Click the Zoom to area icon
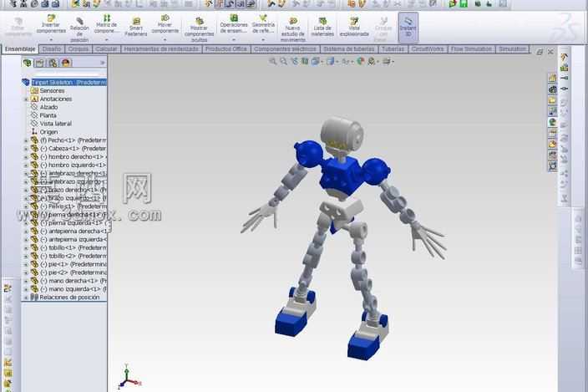The width and height of the screenshot is (588, 392). pyautogui.click(x=283, y=61)
